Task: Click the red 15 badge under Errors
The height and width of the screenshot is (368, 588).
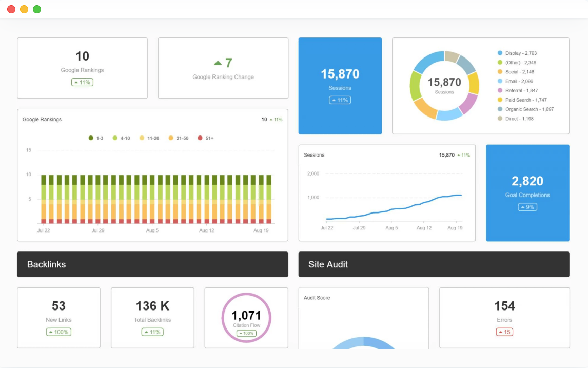Action: point(504,332)
